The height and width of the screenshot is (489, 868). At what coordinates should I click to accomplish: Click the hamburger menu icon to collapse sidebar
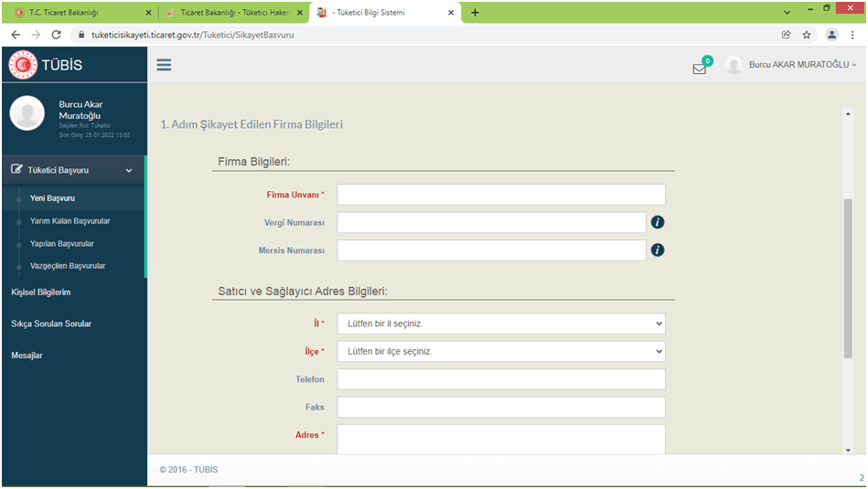coord(165,65)
